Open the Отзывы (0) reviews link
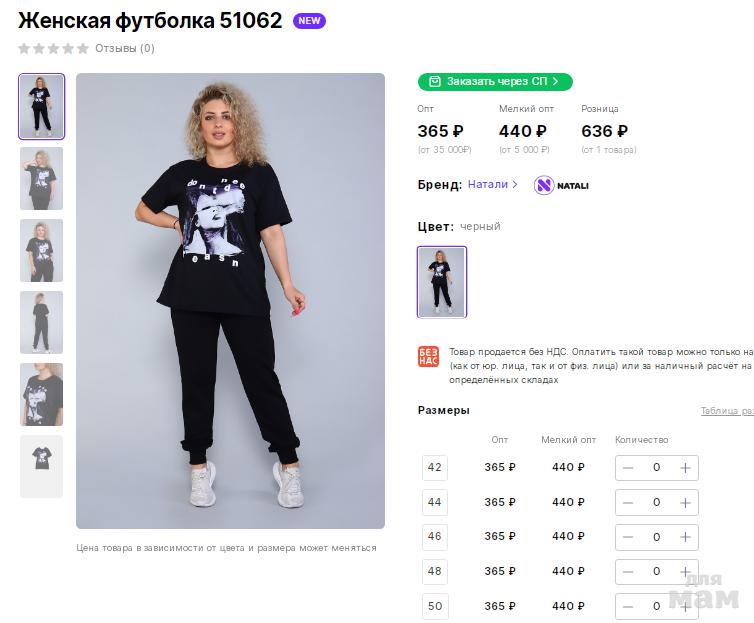Screen dimensions: 754x623 (x=125, y=48)
